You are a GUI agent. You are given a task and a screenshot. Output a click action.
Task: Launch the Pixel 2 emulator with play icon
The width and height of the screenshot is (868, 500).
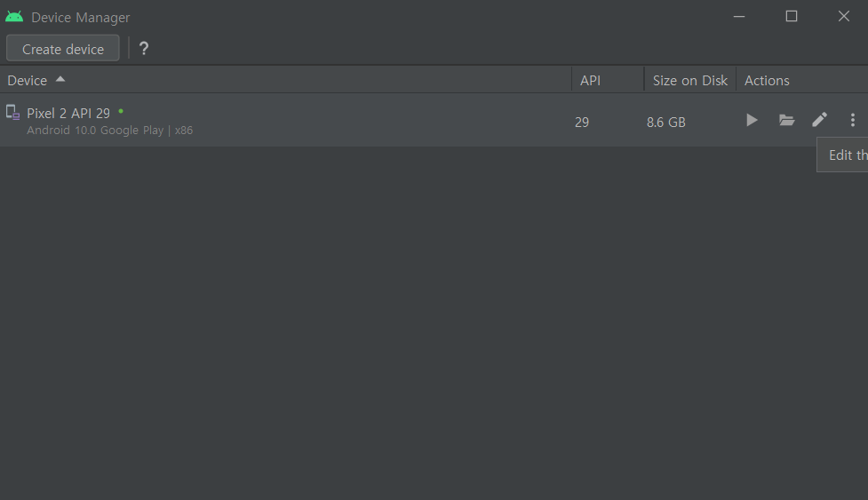click(x=752, y=120)
